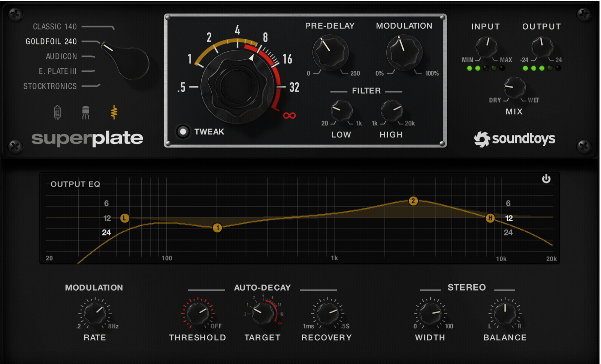Click EQ band node 2
Image resolution: width=601 pixels, height=364 pixels.
(x=413, y=201)
